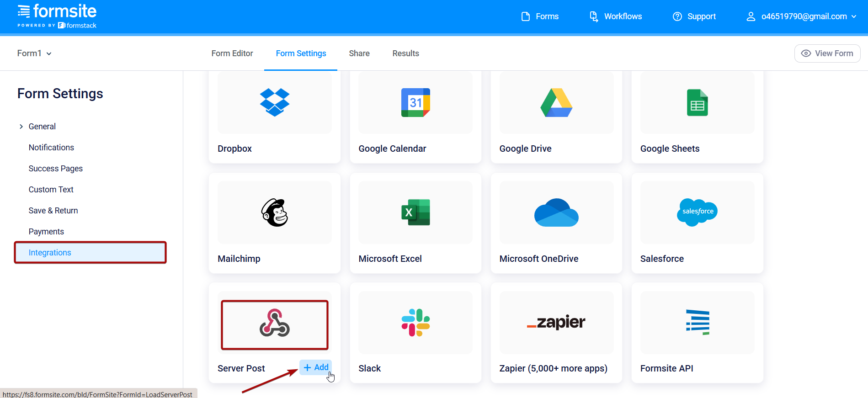
Task: Expand the General settings section chevron
Action: [x=21, y=127]
